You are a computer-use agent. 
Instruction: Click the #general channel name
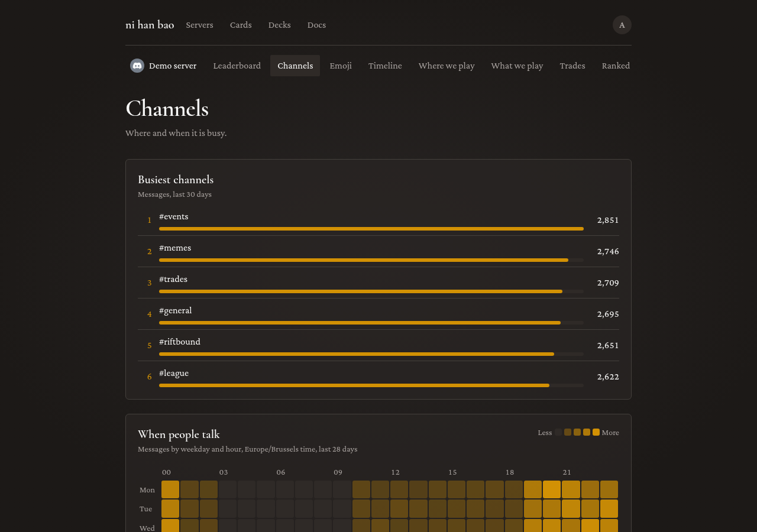click(176, 310)
